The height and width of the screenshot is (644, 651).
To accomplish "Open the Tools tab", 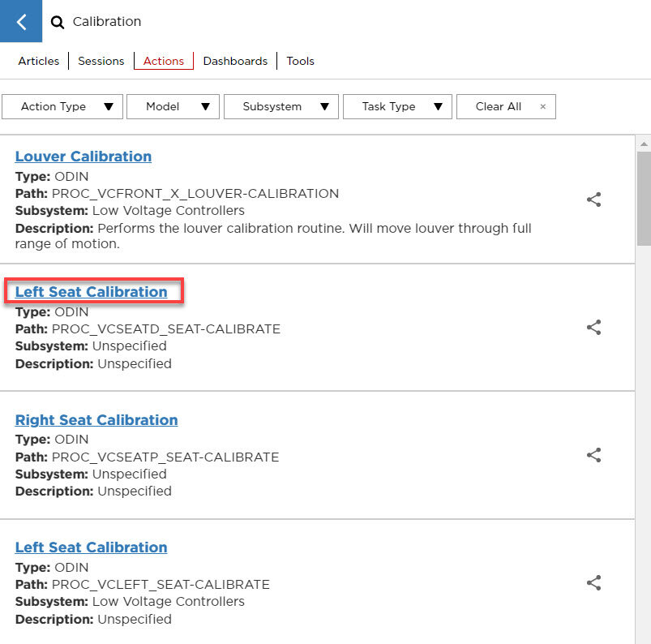I will (x=300, y=61).
